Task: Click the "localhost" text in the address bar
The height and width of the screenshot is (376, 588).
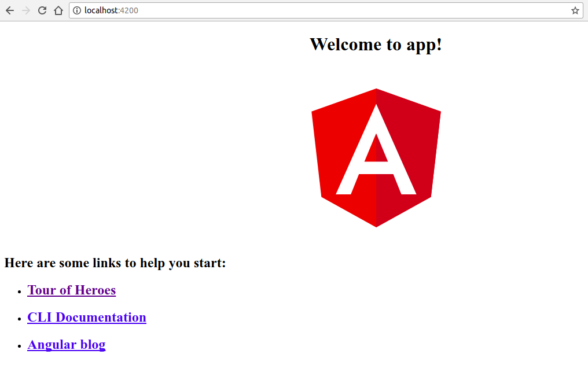Action: pos(100,10)
